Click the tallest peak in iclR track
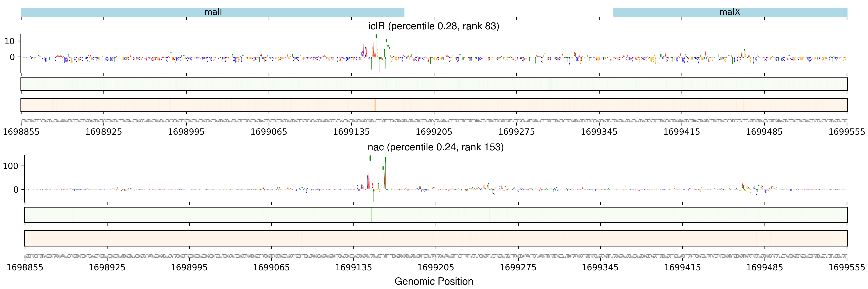The image size is (868, 289). click(x=376, y=36)
